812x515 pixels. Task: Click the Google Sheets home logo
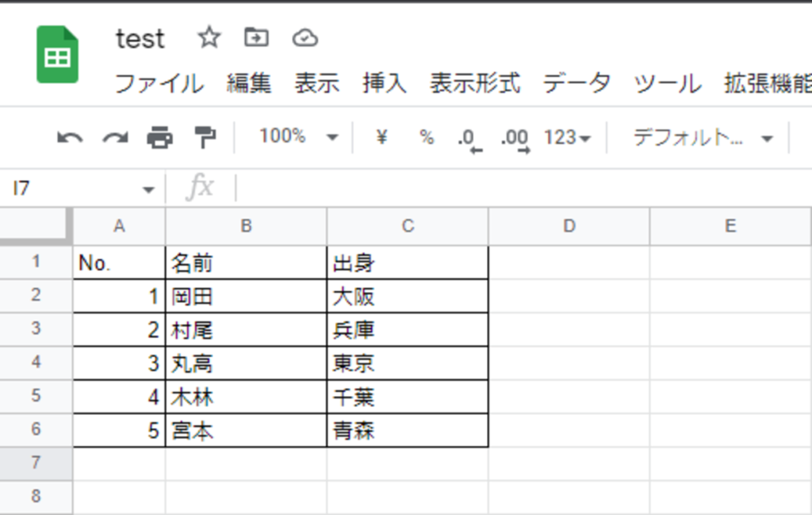coord(57,55)
